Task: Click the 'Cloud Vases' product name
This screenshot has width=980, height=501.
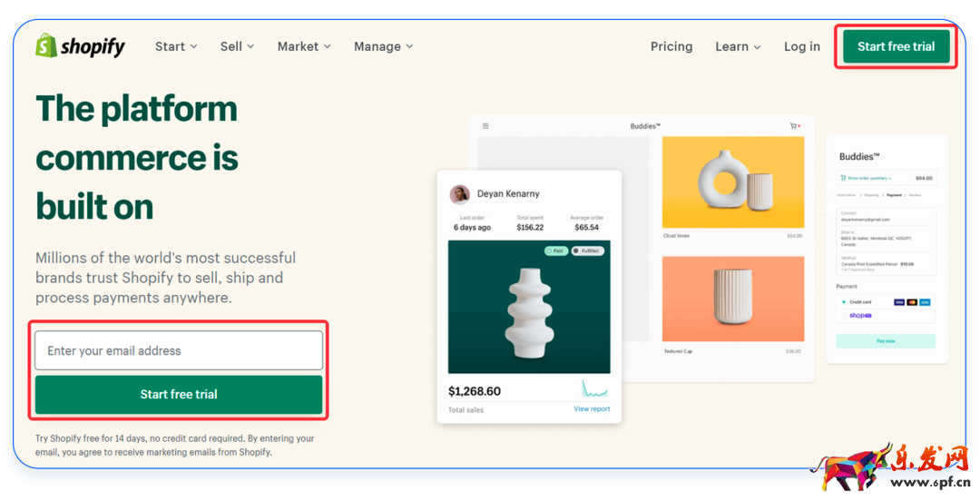Action: click(x=676, y=236)
